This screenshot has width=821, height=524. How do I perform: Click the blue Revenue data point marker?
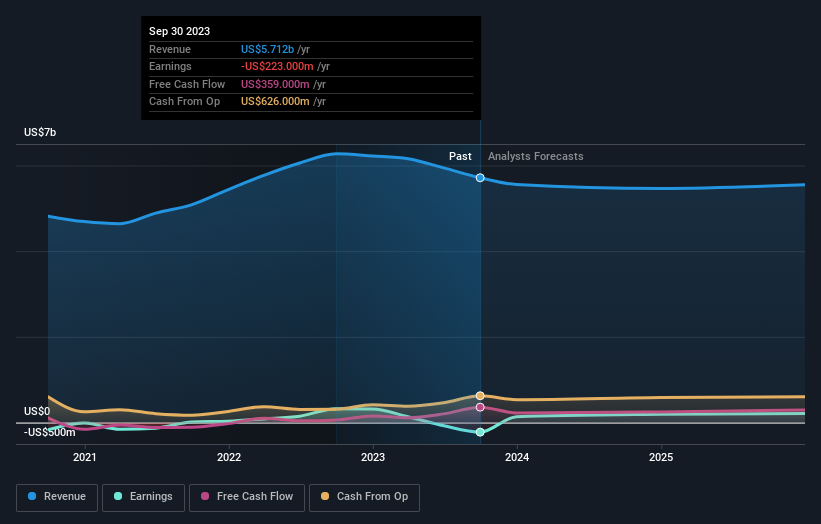480,178
